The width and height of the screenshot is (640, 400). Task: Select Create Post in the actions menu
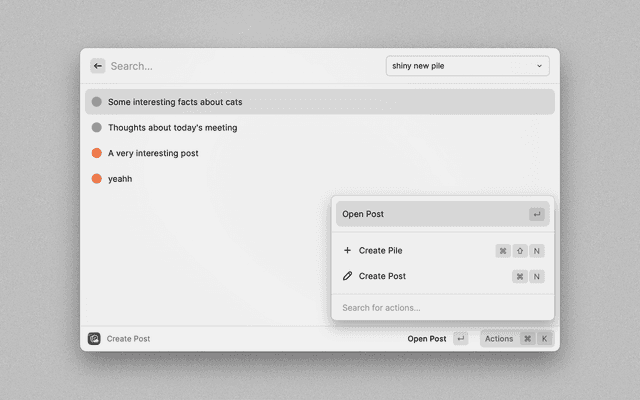click(382, 276)
